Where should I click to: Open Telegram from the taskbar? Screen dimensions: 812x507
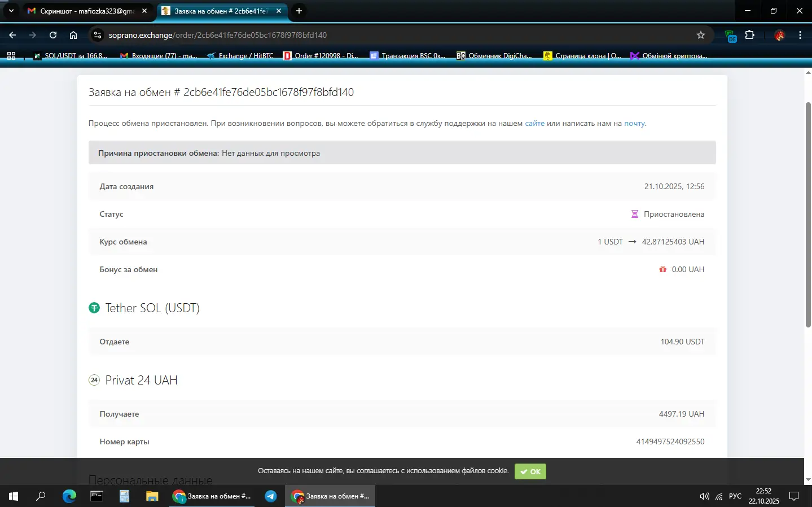[x=271, y=496]
